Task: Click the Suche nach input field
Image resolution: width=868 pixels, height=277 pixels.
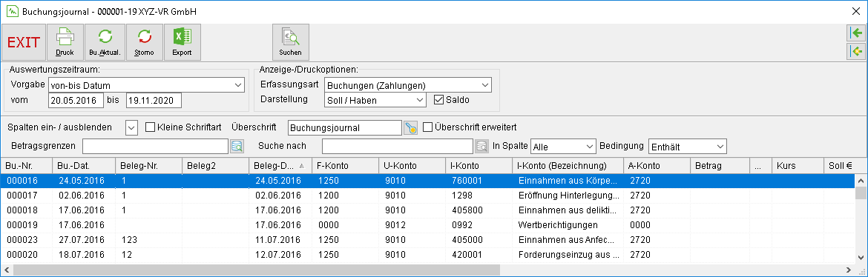Action: [x=398, y=146]
